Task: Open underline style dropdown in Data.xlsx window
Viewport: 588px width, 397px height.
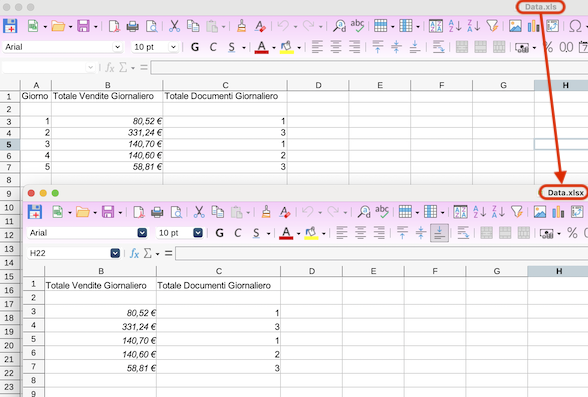Action: pos(268,234)
